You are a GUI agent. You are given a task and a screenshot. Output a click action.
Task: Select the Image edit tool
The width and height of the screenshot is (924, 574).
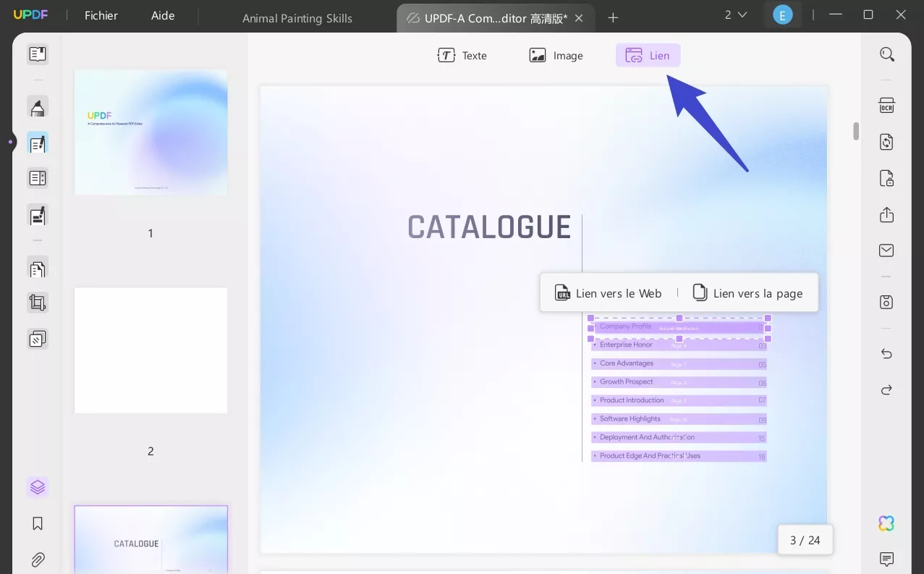pos(556,56)
